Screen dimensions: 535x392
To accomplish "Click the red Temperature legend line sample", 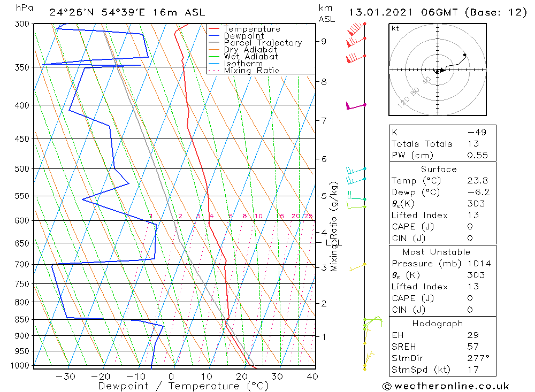I will 213,29.
